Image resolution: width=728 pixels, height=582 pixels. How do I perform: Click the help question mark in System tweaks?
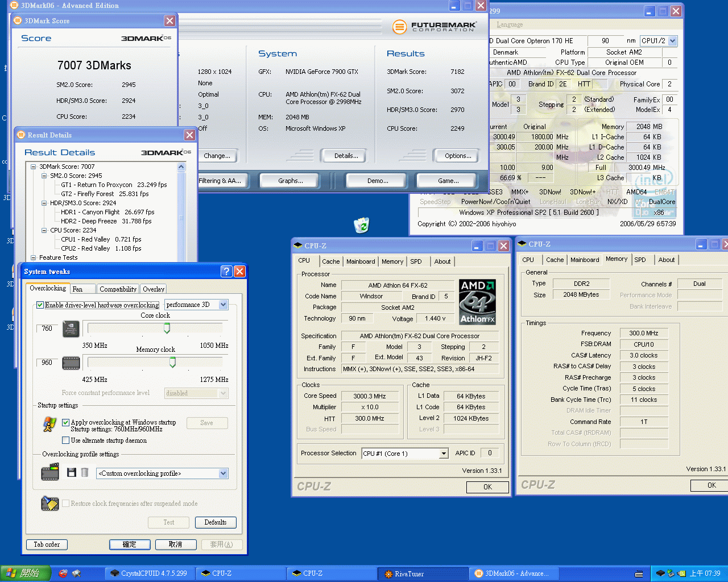point(226,272)
